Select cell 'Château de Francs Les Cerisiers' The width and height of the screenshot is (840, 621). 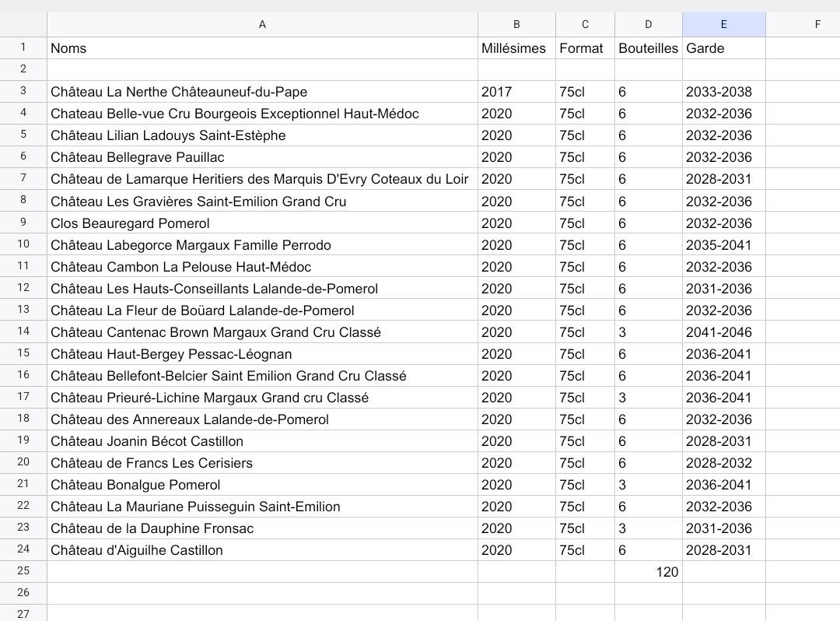point(262,463)
